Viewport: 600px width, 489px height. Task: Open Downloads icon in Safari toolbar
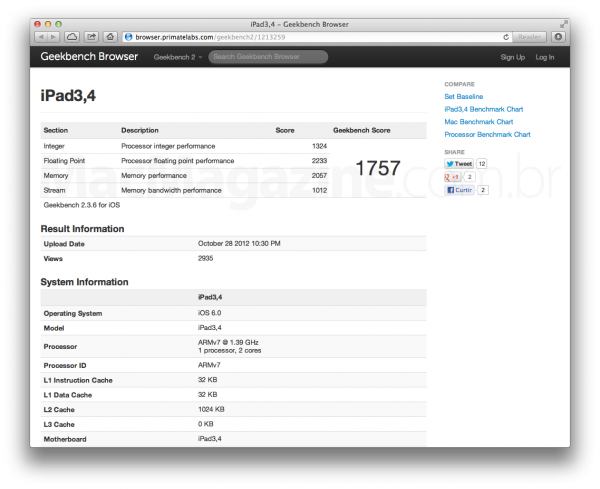coord(558,37)
